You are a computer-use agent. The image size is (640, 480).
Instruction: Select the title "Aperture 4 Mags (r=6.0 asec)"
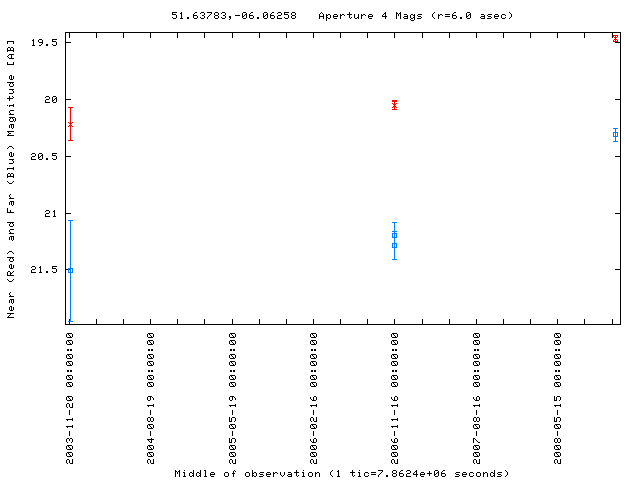[x=416, y=16]
